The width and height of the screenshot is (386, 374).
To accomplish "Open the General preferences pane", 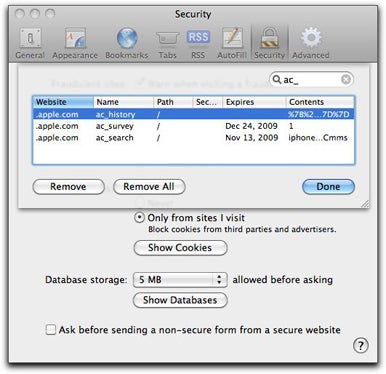I will click(x=30, y=44).
